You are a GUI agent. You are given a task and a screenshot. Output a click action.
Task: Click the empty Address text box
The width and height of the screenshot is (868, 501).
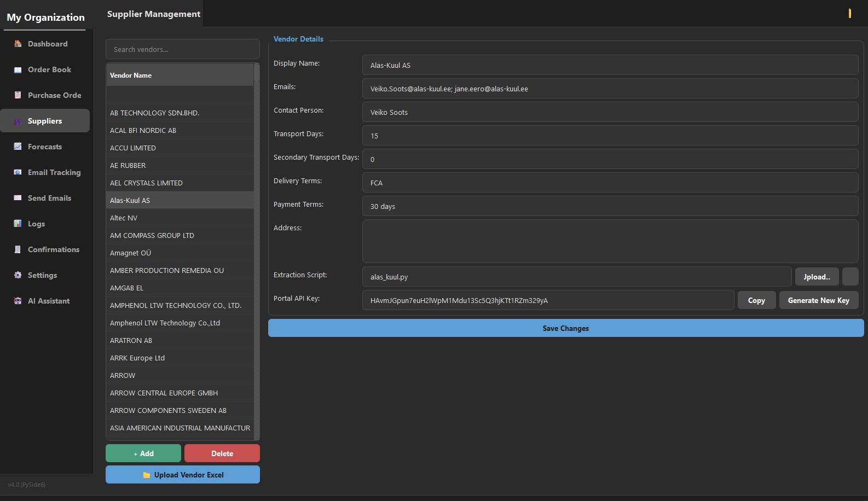point(610,241)
